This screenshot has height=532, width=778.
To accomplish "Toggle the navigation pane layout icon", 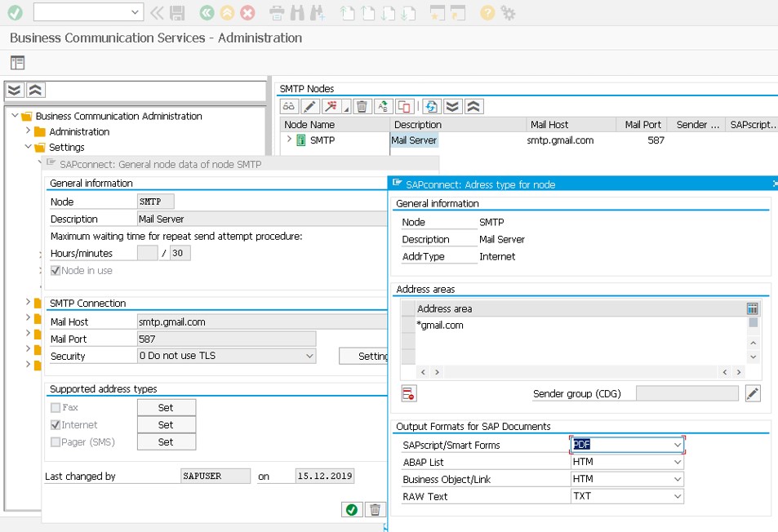I will 17,63.
